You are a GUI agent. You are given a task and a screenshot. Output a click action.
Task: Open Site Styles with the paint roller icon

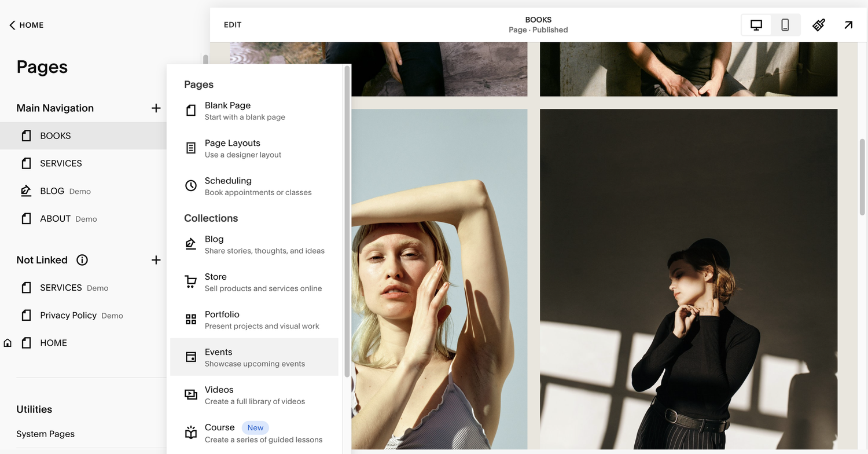tap(818, 25)
